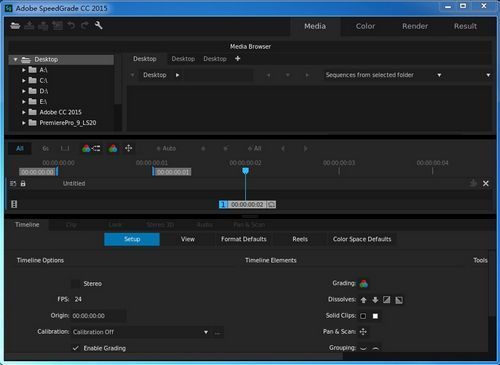The height and width of the screenshot is (365, 500).
Task: Expand the A:\ drive folder
Action: click(24, 70)
